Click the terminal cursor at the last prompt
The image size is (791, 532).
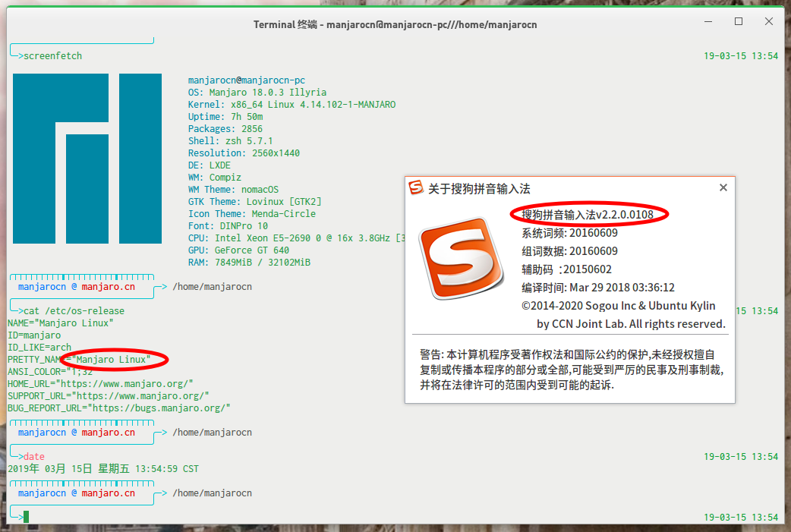[x=27, y=516]
